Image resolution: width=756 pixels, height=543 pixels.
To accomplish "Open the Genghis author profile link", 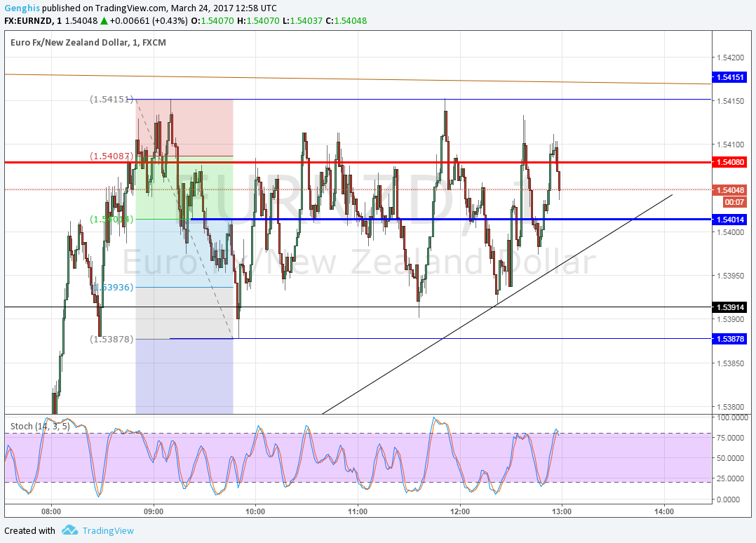I will (x=22, y=8).
